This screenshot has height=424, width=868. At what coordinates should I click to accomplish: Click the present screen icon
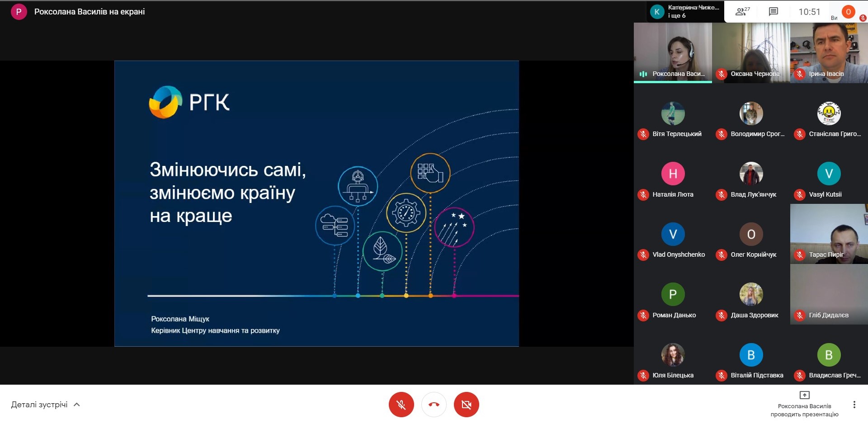coord(804,395)
